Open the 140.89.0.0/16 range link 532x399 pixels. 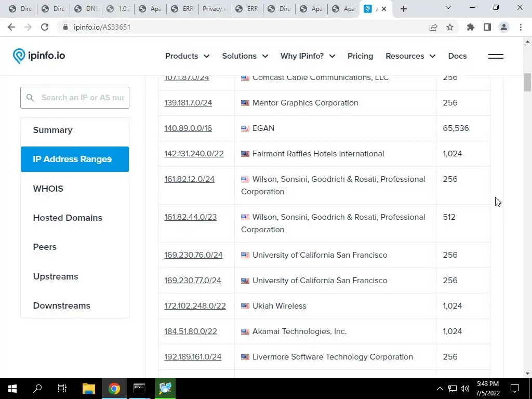tap(188, 128)
